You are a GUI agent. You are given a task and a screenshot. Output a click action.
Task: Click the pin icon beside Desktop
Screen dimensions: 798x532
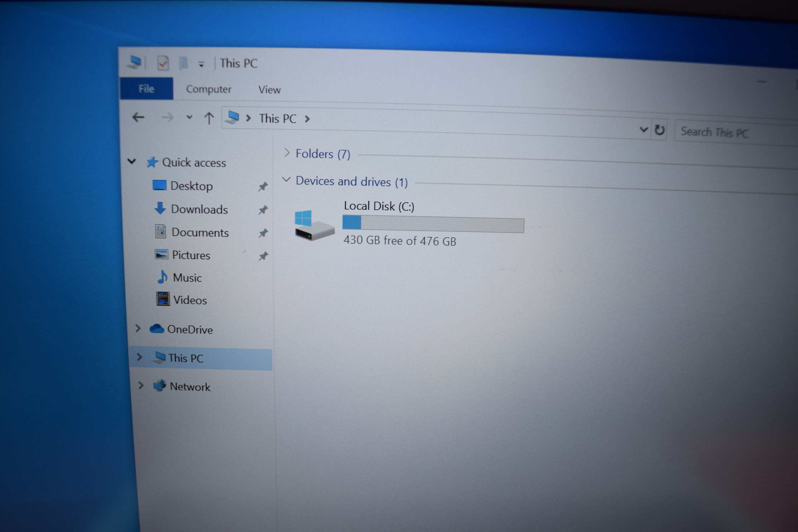[263, 186]
